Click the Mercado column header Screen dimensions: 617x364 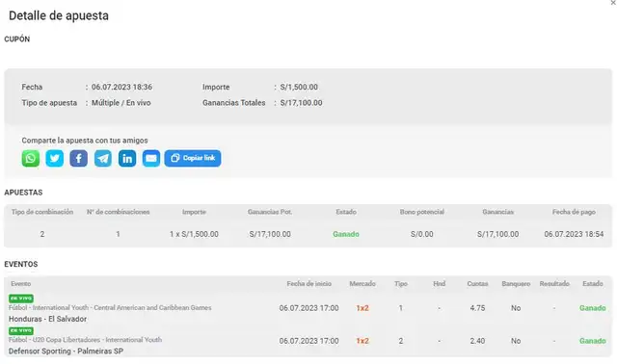click(362, 284)
